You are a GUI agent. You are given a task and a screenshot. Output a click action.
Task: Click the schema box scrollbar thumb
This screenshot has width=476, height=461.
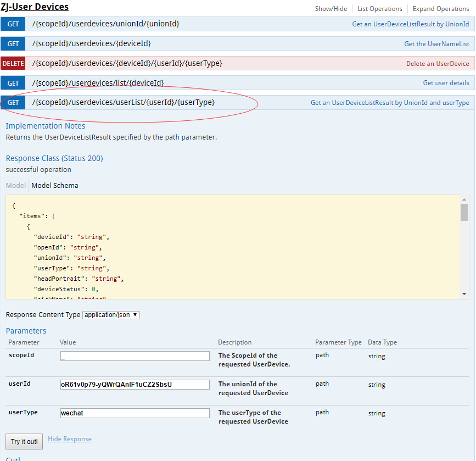(x=464, y=212)
